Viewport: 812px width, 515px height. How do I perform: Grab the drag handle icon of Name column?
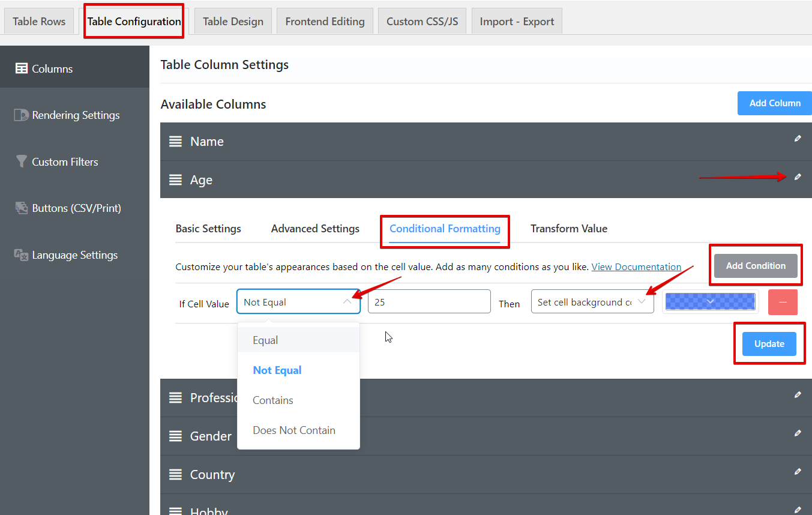pos(175,142)
